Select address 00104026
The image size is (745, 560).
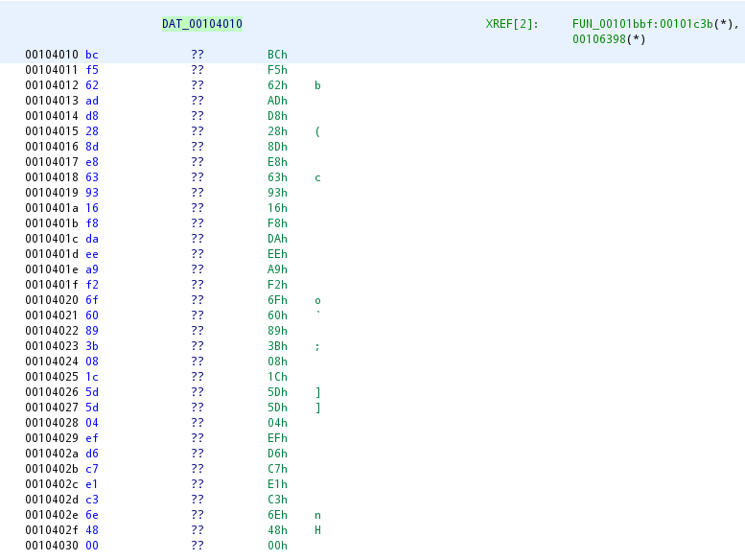[52, 392]
